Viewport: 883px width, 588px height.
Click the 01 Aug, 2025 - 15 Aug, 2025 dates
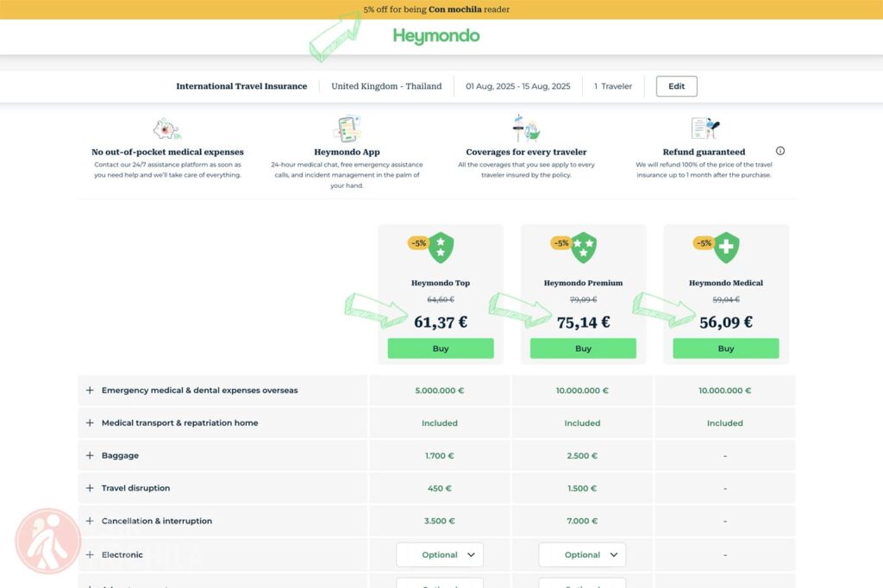[518, 86]
